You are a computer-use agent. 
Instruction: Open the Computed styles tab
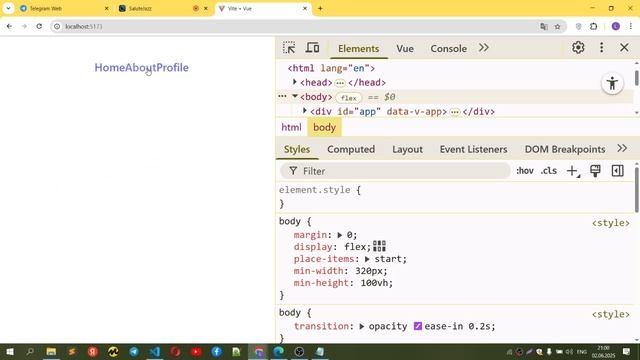(x=351, y=149)
